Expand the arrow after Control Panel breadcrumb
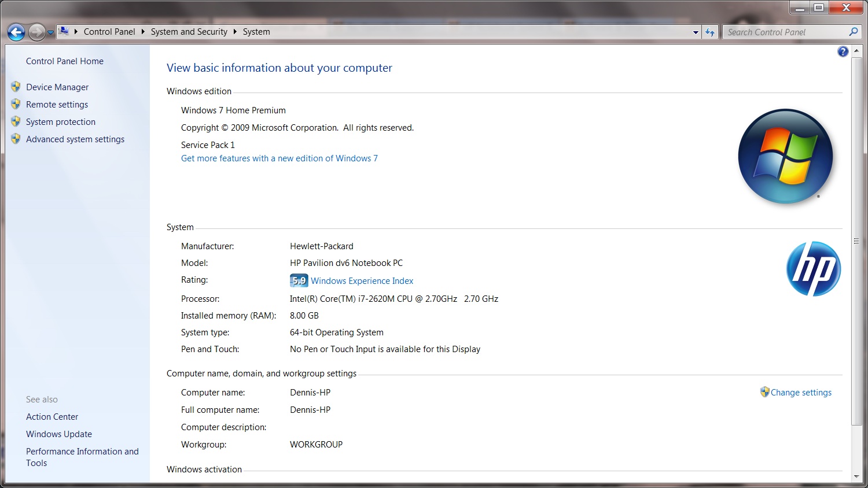 pos(143,32)
